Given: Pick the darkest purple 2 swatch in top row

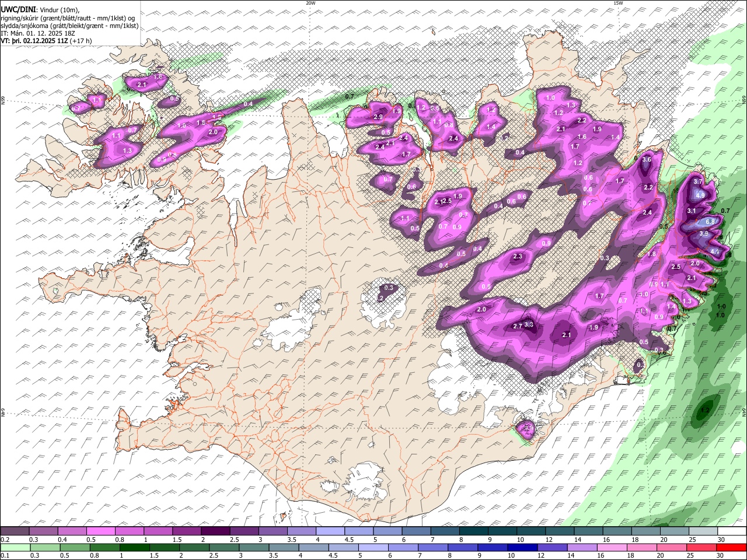Looking at the screenshot, I should tap(215, 531).
